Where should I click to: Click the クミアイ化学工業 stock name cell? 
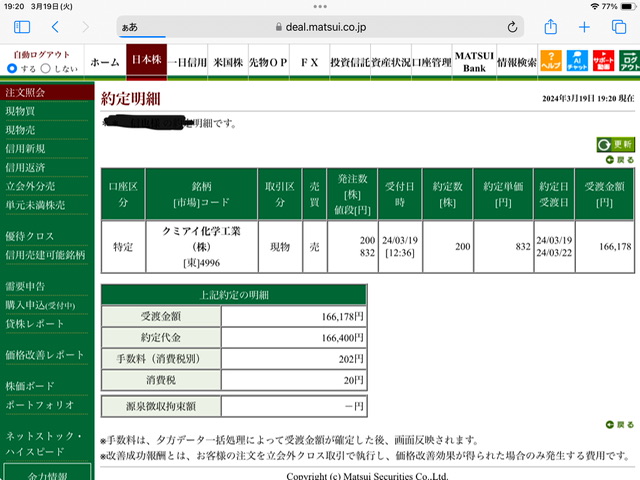pos(202,247)
